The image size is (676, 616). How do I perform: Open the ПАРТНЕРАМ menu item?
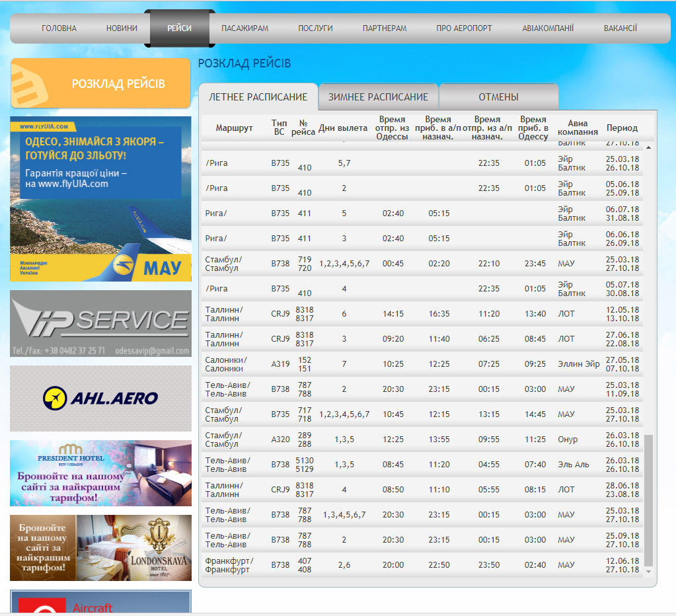[x=385, y=28]
